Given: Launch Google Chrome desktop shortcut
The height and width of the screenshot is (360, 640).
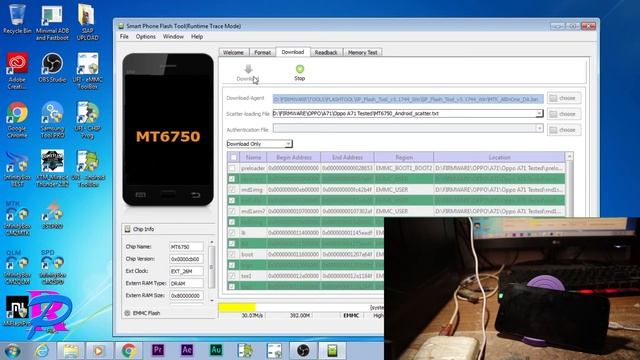Looking at the screenshot, I should pos(17,120).
